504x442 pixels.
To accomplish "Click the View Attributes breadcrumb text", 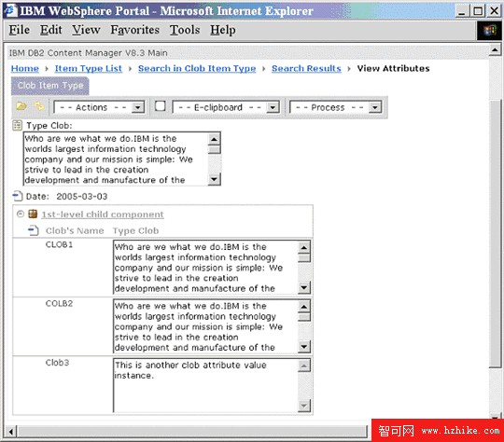I will [393, 68].
